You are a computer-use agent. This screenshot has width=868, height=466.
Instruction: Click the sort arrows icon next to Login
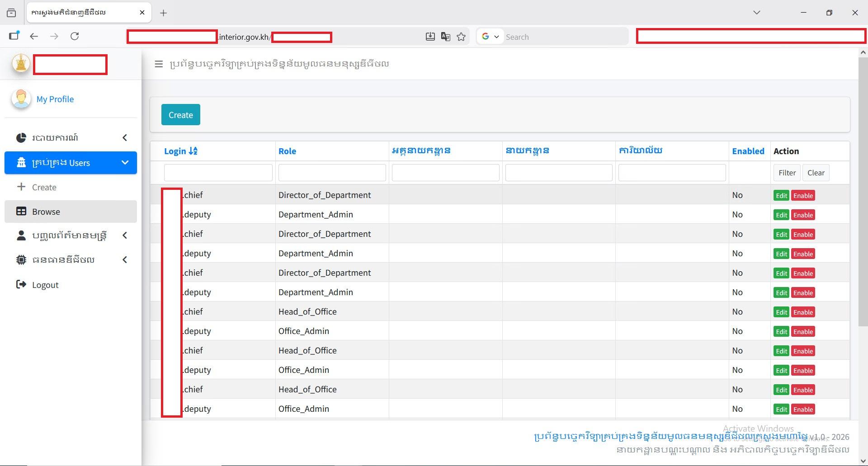(193, 151)
